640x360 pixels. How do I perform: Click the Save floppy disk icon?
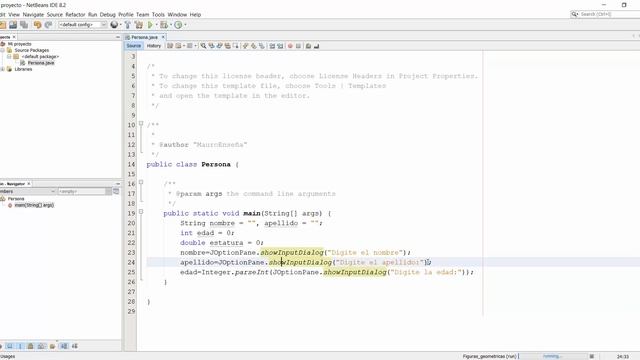[13, 25]
